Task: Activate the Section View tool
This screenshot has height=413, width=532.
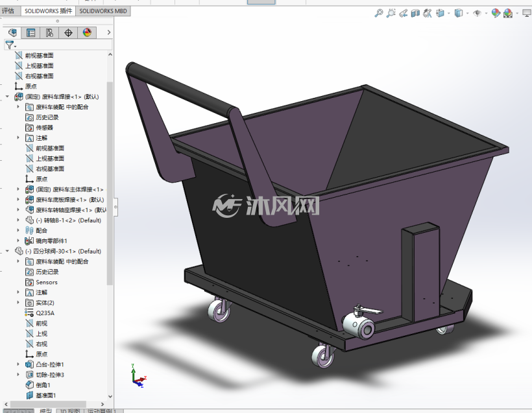Action: 415,13
